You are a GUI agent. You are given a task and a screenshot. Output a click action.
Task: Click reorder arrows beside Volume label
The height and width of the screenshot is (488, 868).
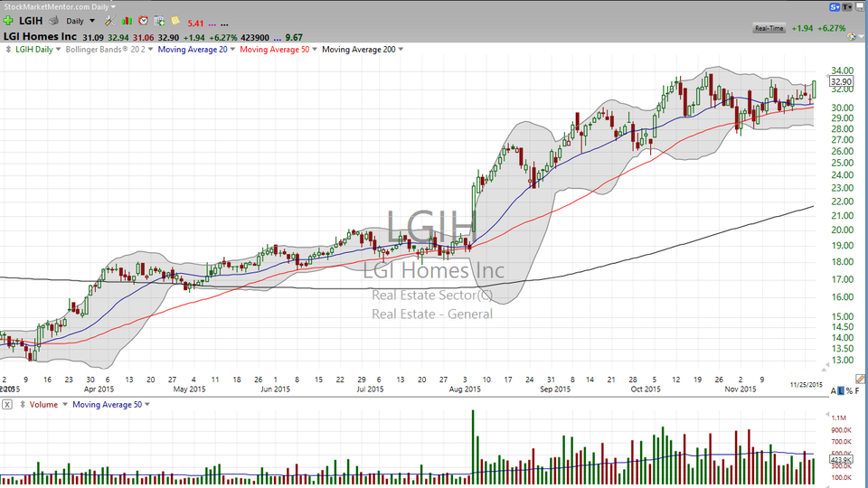click(x=23, y=405)
